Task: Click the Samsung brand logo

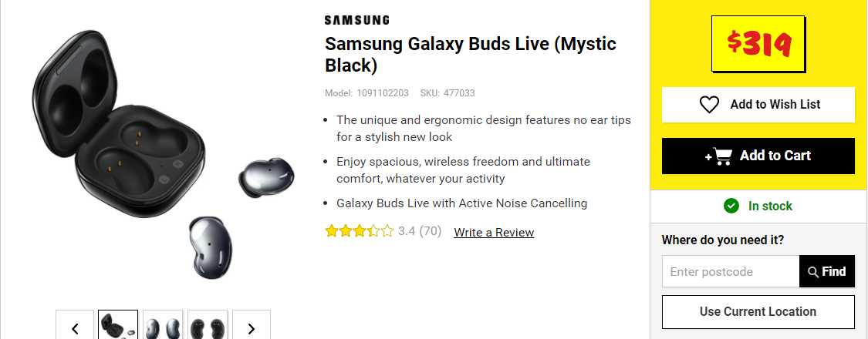Action: click(356, 20)
